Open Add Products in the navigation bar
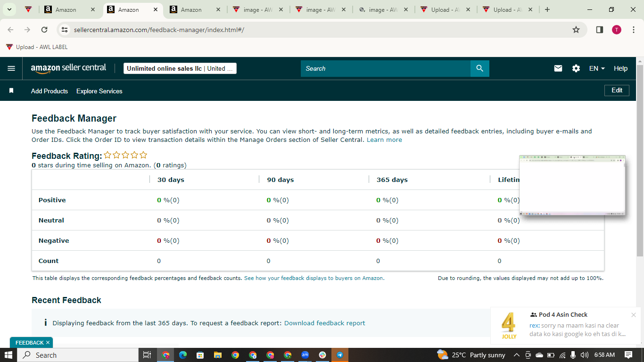 [x=50, y=91]
